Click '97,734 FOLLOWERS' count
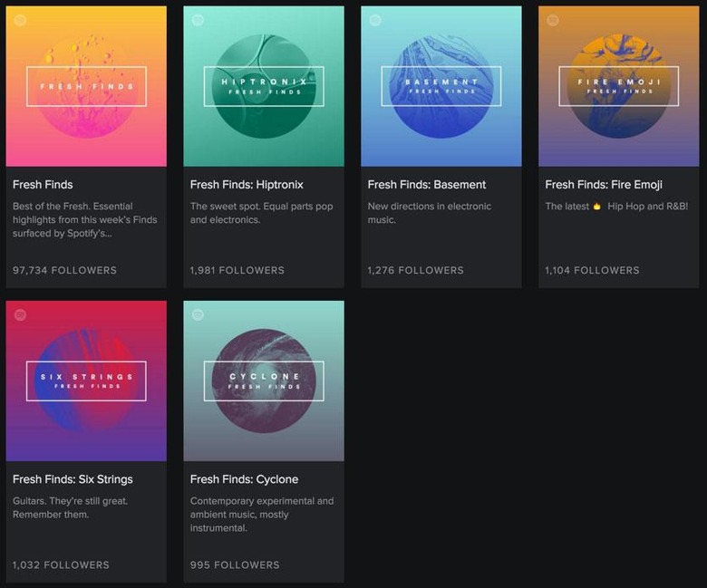Viewport: 707px width, 588px height. [x=64, y=270]
